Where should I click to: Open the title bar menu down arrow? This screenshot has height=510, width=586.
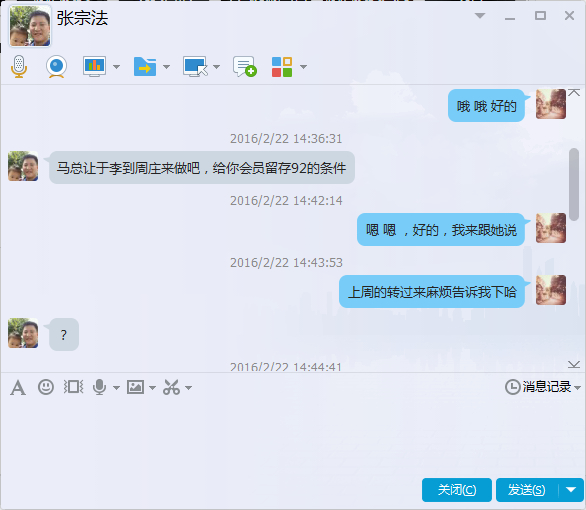(480, 16)
